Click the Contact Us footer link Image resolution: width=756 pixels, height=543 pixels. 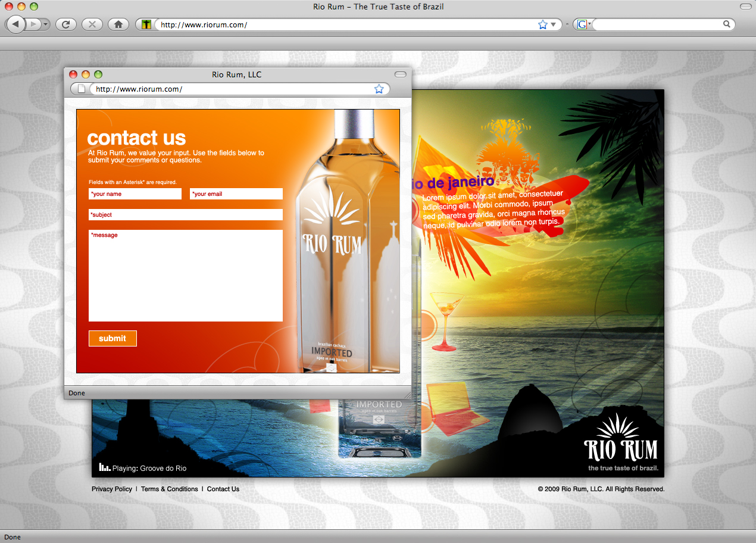click(x=223, y=489)
